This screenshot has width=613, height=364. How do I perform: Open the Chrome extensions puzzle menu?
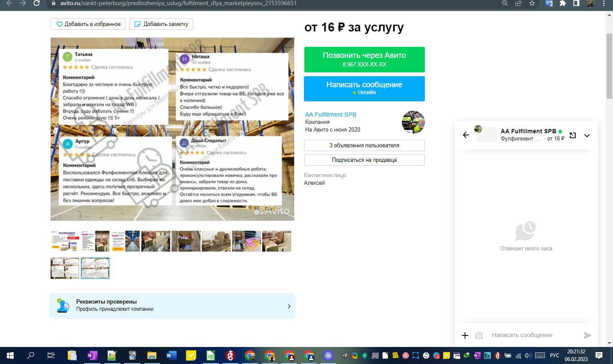click(x=563, y=3)
